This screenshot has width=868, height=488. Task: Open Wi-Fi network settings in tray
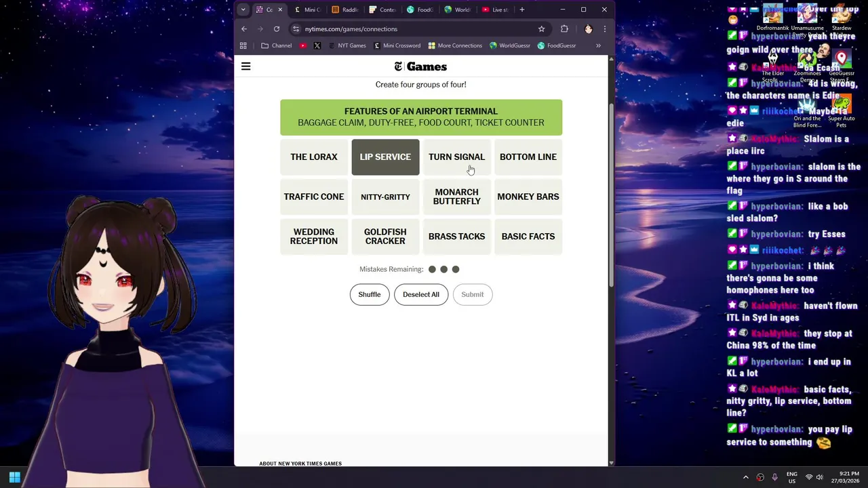tap(808, 477)
